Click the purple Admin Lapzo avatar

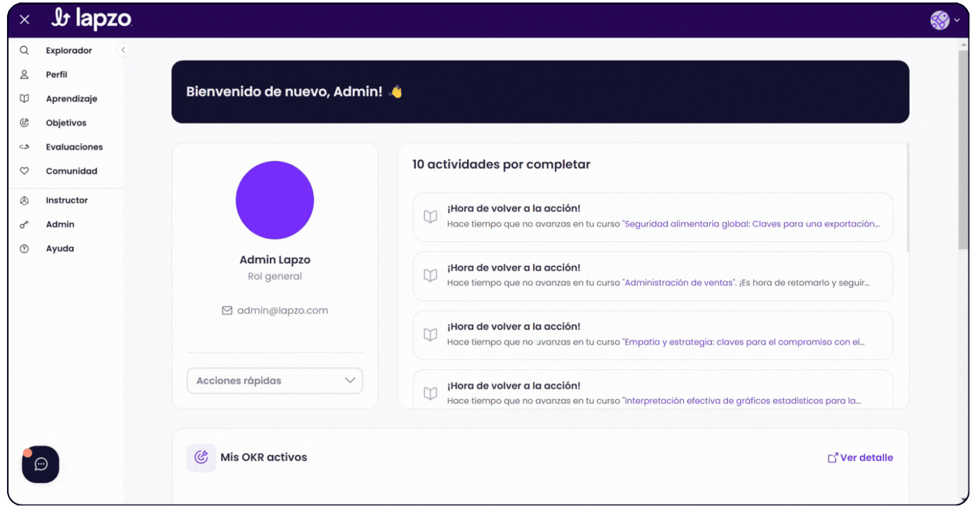pos(275,200)
